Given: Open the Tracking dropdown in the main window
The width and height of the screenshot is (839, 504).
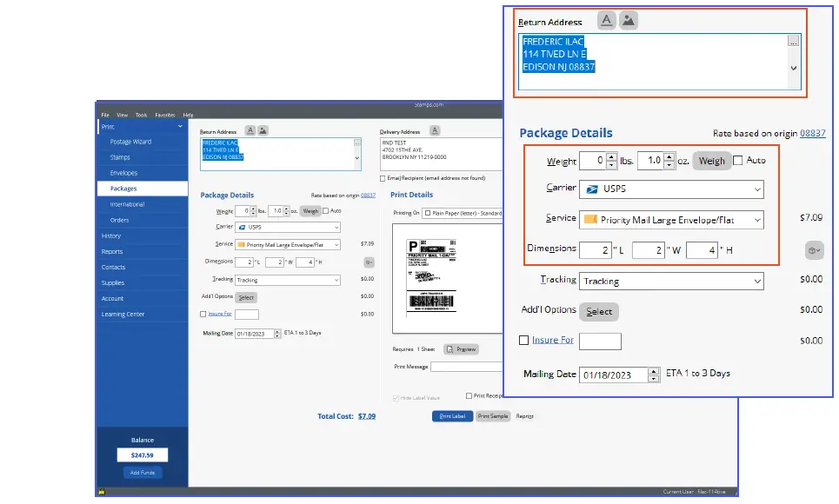Looking at the screenshot, I should click(x=288, y=280).
